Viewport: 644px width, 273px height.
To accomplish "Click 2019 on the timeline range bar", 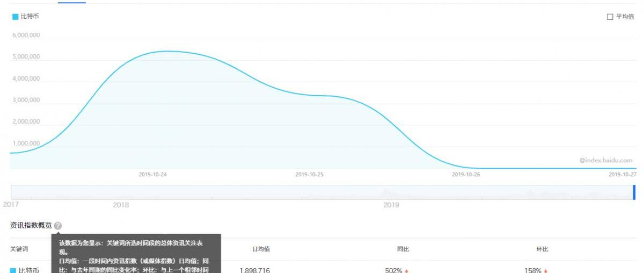I will pos(391,205).
